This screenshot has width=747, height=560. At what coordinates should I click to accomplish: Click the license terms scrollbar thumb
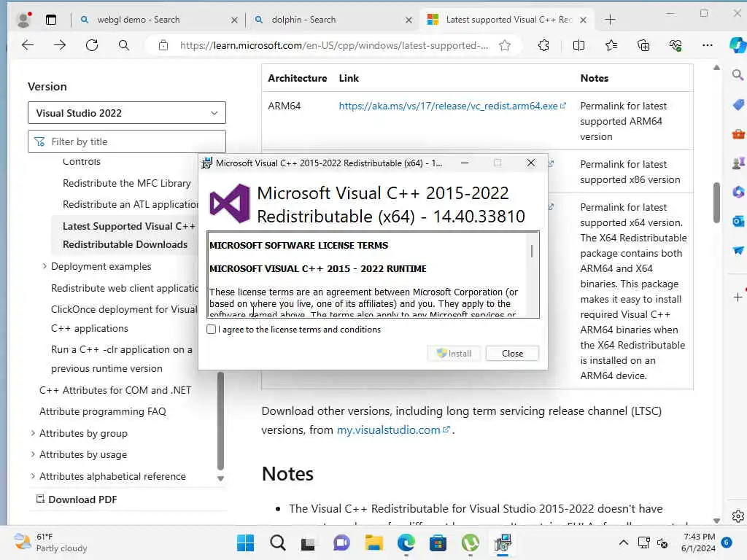532,251
